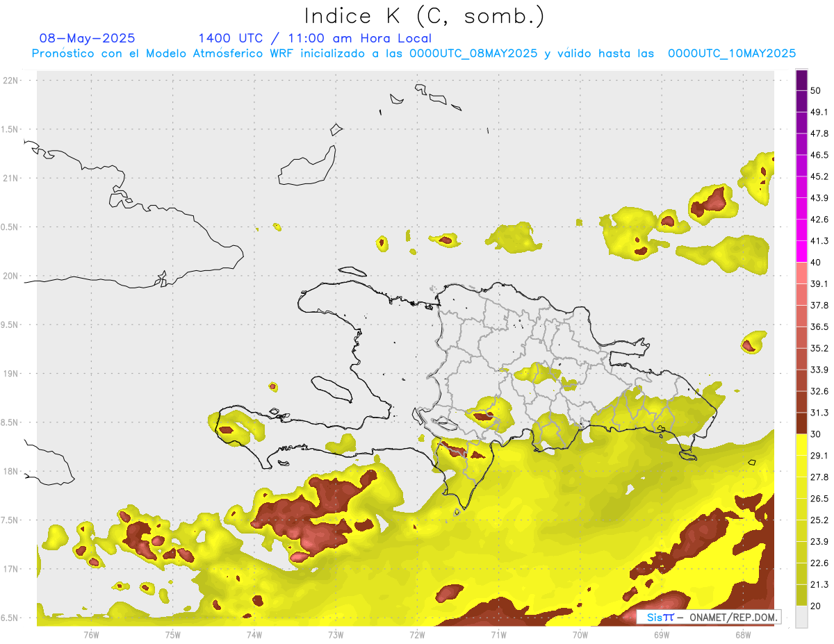The height and width of the screenshot is (644, 834).
Task: Select the init time '0000UTC_08MAY2025'
Action: click(473, 53)
